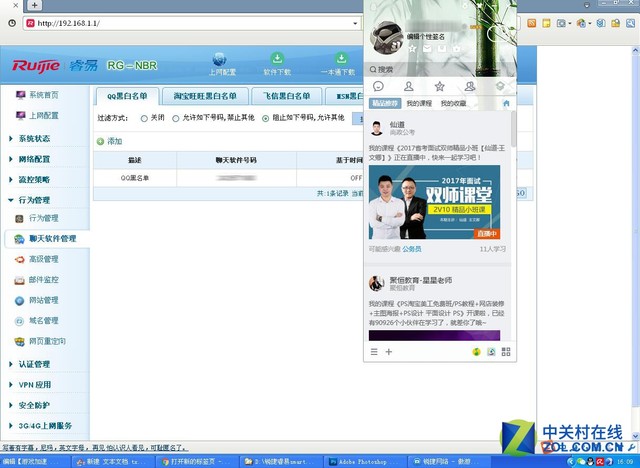Click yellow sticky note browser toolbar icon
Viewport: 640px width, 468px height.
click(x=546, y=23)
